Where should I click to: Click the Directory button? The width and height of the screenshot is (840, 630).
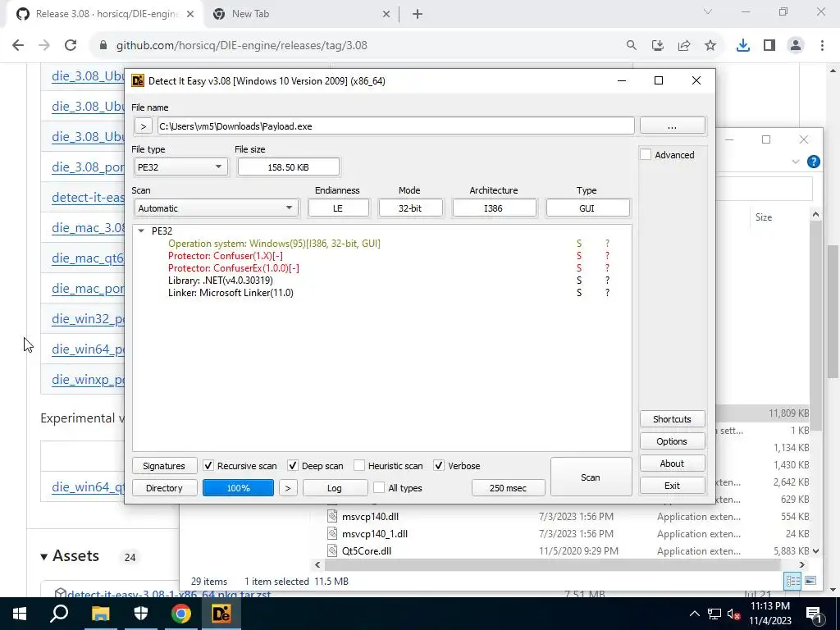tap(164, 488)
